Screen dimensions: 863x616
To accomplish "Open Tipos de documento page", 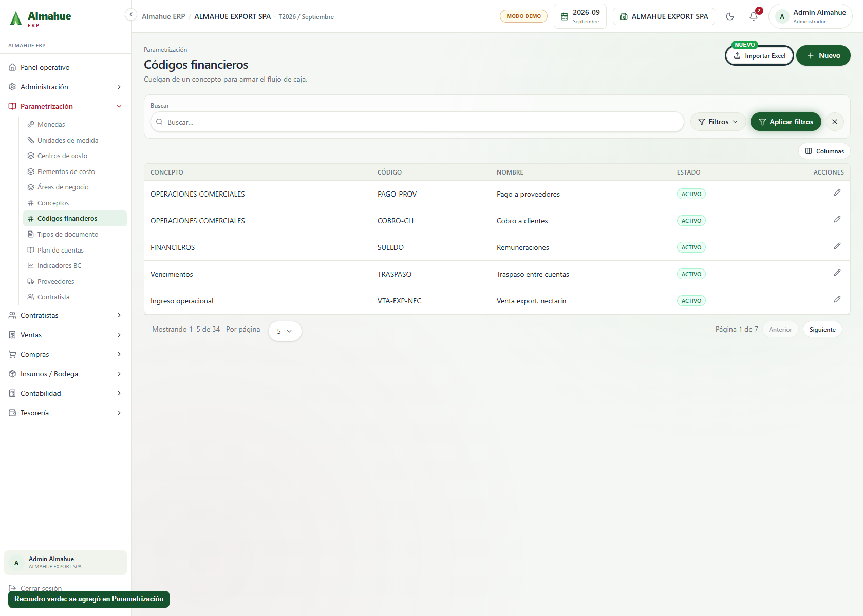I will click(x=75, y=234).
